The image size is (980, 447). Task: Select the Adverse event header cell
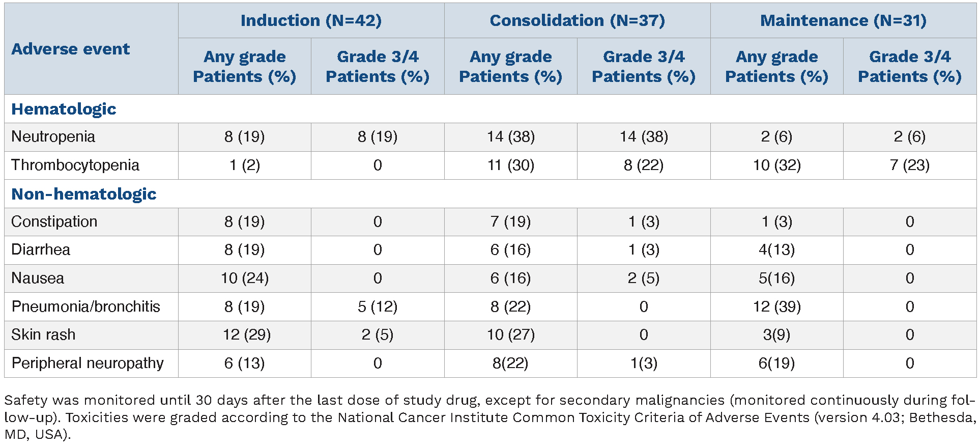click(x=71, y=49)
